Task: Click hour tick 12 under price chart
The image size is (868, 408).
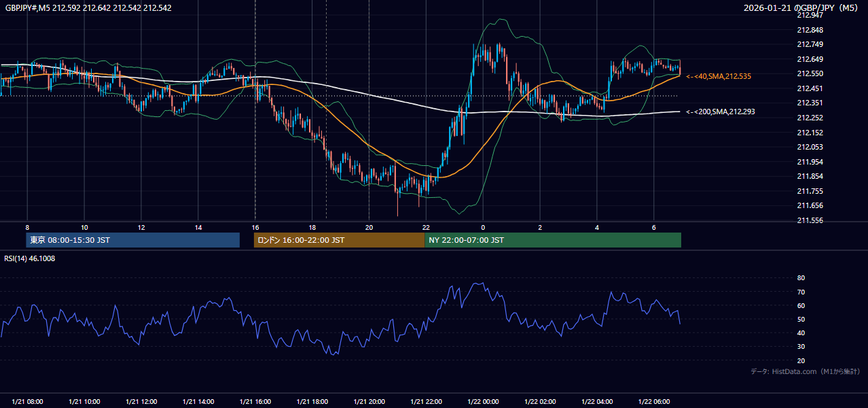Action: click(x=141, y=226)
